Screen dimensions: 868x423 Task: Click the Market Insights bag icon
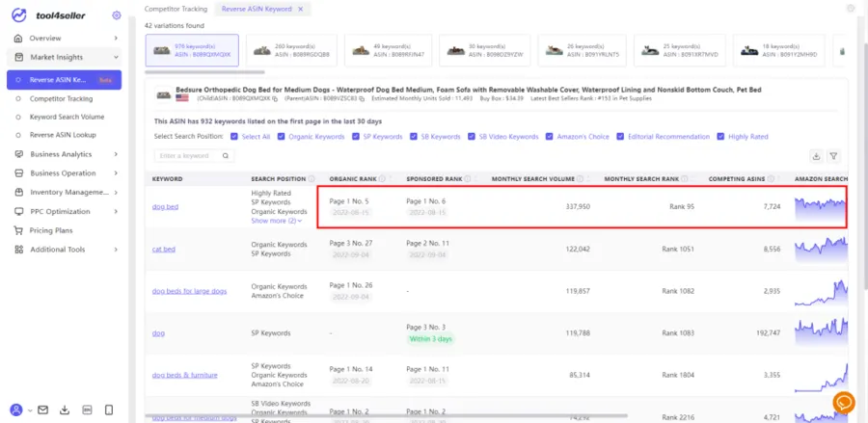[x=19, y=57]
